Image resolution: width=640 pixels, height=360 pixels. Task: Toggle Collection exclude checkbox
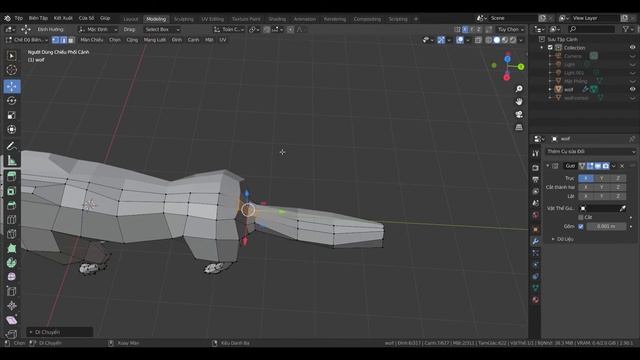(550, 48)
